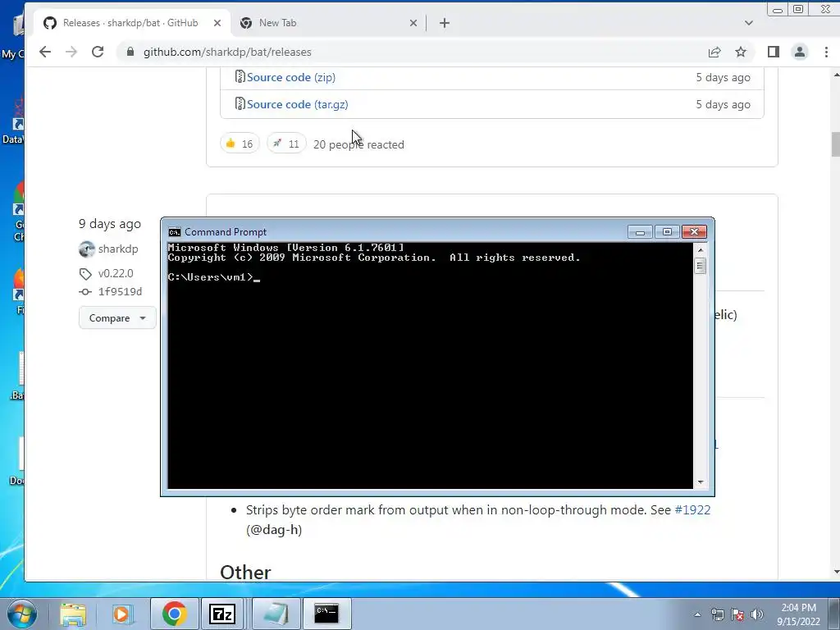The width and height of the screenshot is (840, 630).
Task: Click the Chrome page scroll down arrow
Action: [834, 572]
